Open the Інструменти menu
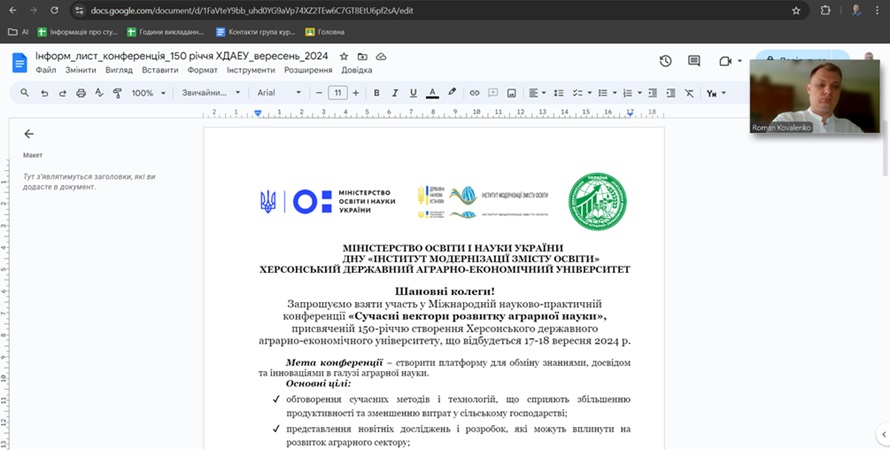Viewport: 890px width, 450px height. coord(251,70)
